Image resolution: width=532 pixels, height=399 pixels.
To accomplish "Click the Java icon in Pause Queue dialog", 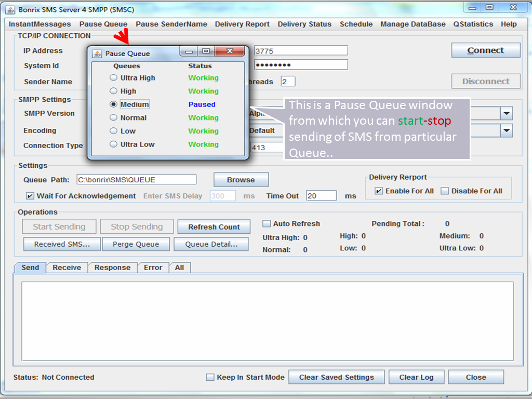I will [97, 54].
